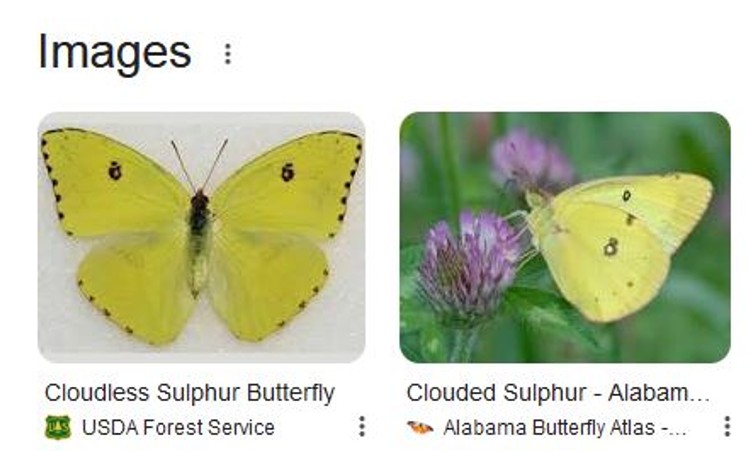The image size is (749, 451).
Task: Click the Images section heading
Action: (114, 52)
